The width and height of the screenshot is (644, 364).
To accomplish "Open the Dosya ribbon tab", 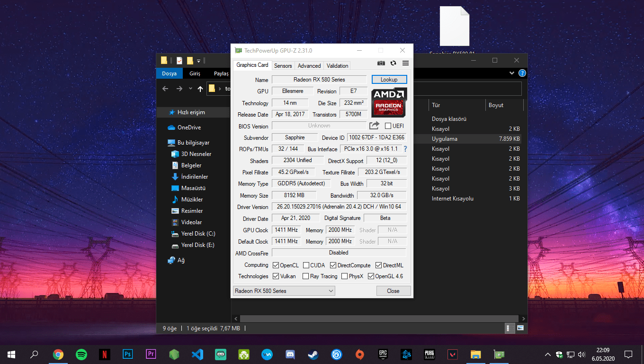I will point(169,73).
